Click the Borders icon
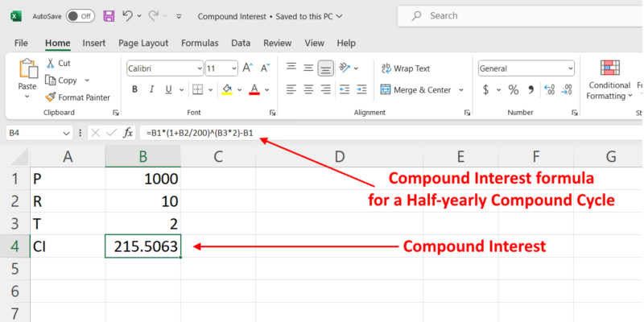The width and height of the screenshot is (644, 322). point(197,89)
